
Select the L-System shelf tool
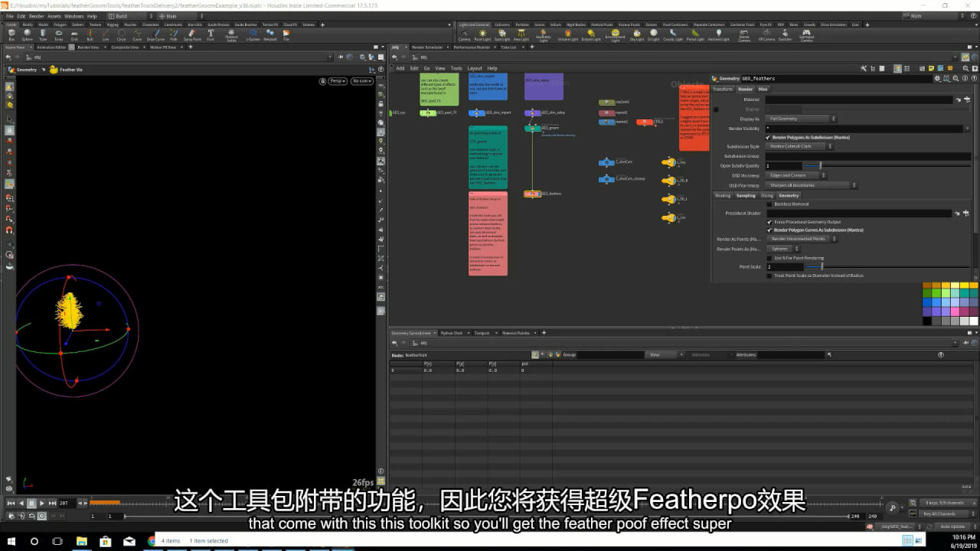[253, 34]
